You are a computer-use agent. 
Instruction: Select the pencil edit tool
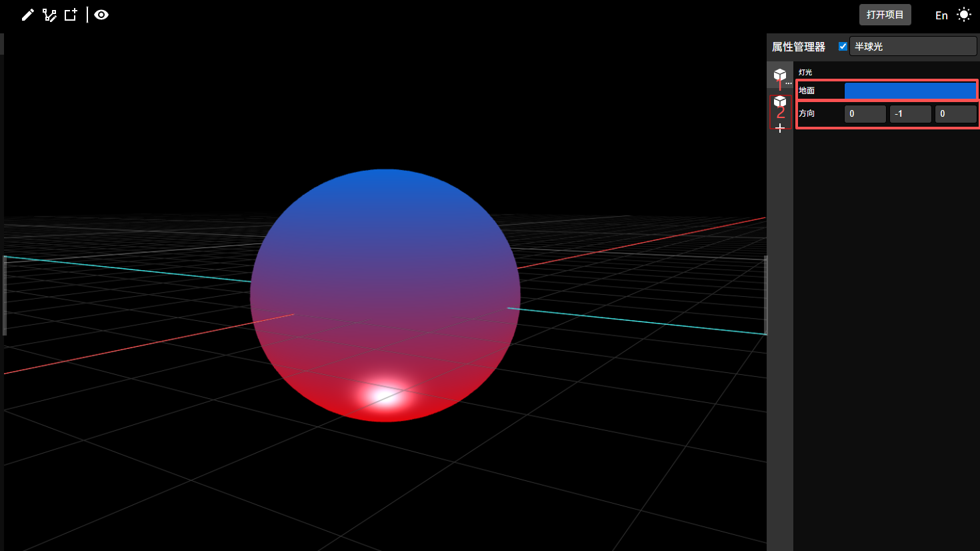(27, 15)
